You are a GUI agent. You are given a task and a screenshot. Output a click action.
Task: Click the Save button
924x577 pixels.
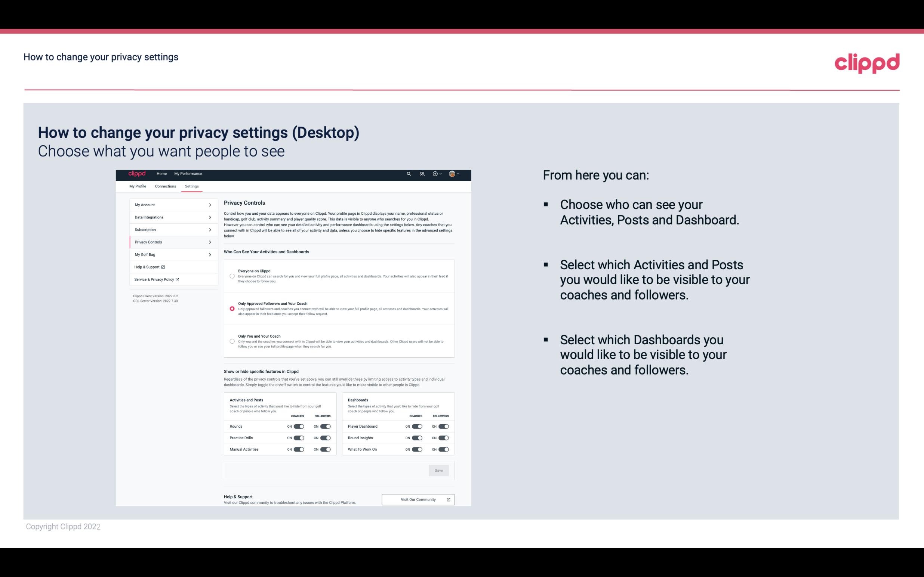439,470
